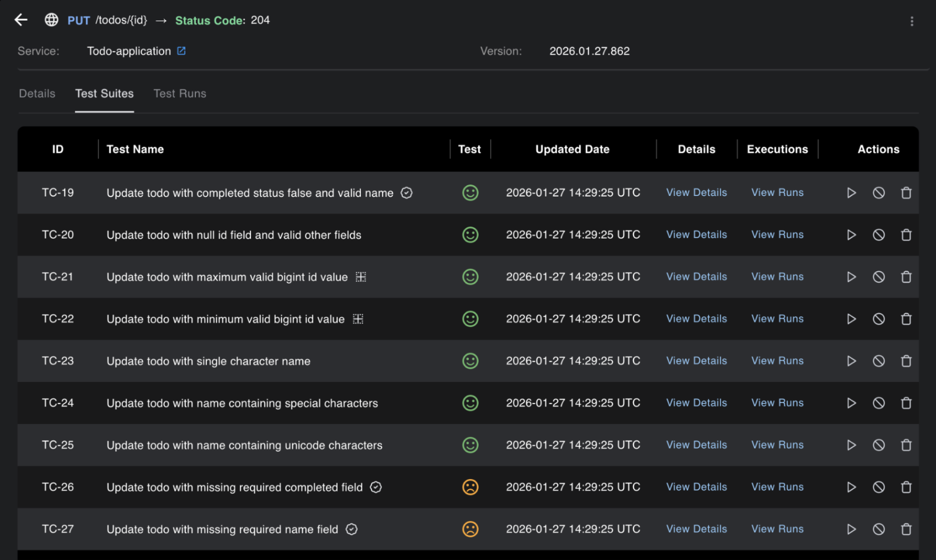Switch to the Test Runs tab
The width and height of the screenshot is (936, 560).
(x=180, y=94)
